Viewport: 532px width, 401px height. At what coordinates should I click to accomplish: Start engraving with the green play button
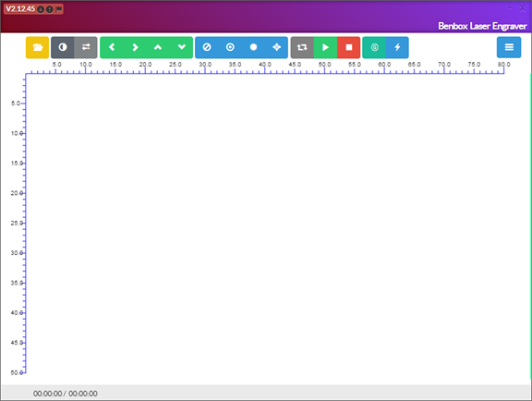tap(325, 47)
